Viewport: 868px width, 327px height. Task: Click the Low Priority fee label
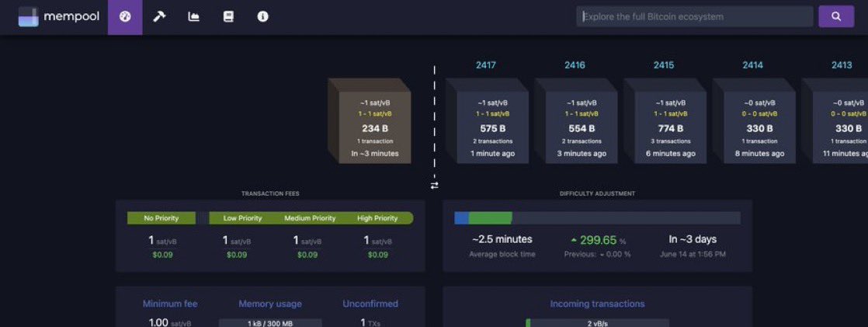tap(242, 218)
